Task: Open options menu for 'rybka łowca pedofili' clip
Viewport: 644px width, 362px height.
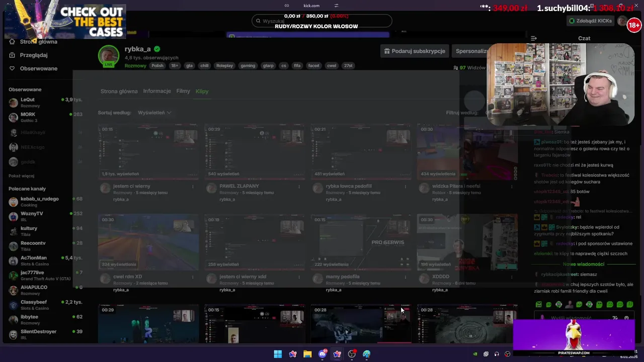Action: tap(406, 187)
